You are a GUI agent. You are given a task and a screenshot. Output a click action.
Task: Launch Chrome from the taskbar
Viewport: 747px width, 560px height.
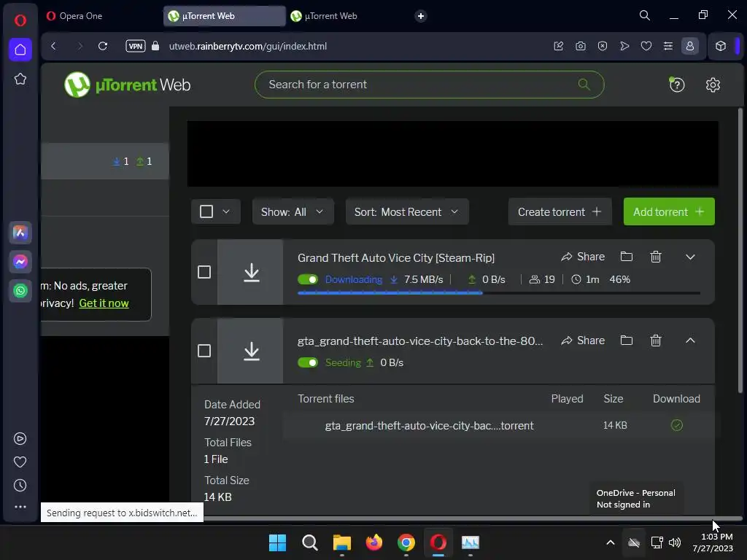pyautogui.click(x=406, y=542)
